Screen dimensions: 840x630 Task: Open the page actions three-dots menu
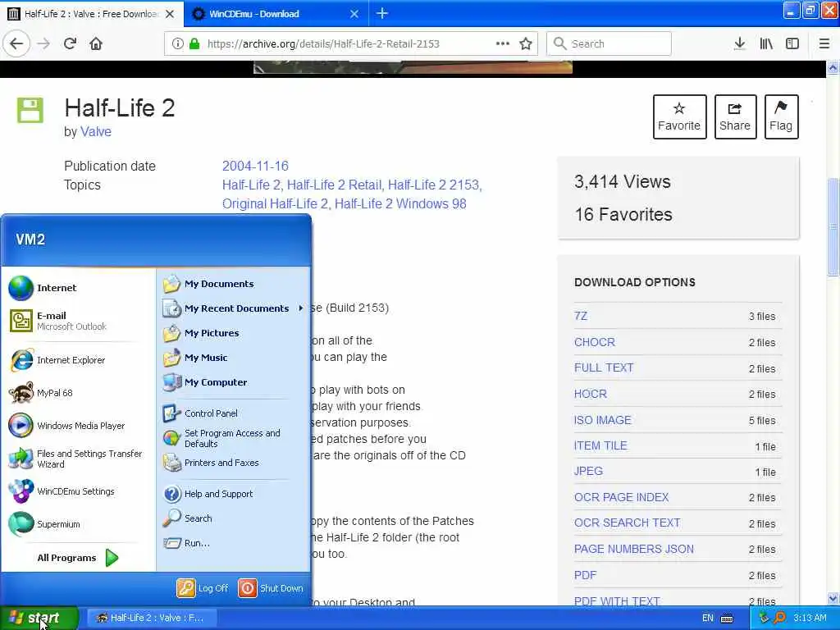click(x=503, y=44)
